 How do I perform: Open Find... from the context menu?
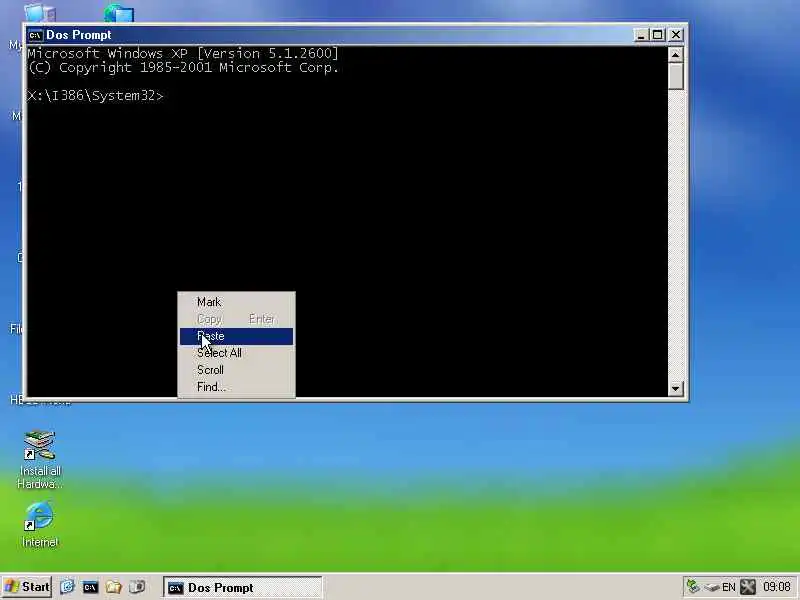tap(236, 387)
